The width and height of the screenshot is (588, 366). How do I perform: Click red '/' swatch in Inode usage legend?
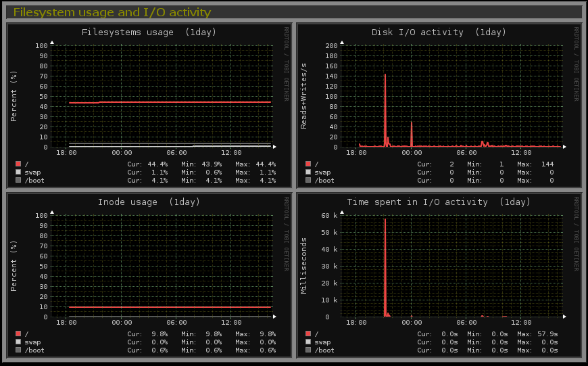coord(18,334)
